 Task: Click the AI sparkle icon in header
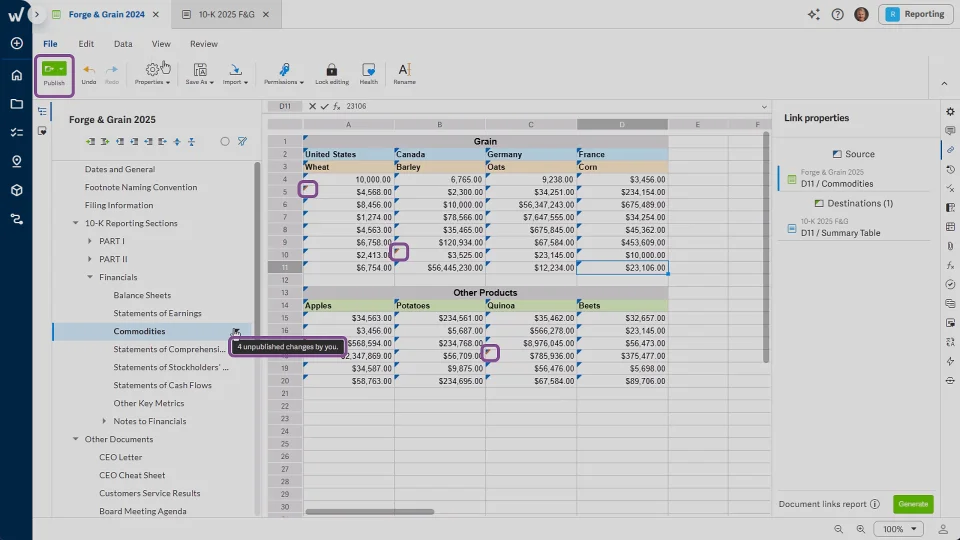[x=814, y=14]
